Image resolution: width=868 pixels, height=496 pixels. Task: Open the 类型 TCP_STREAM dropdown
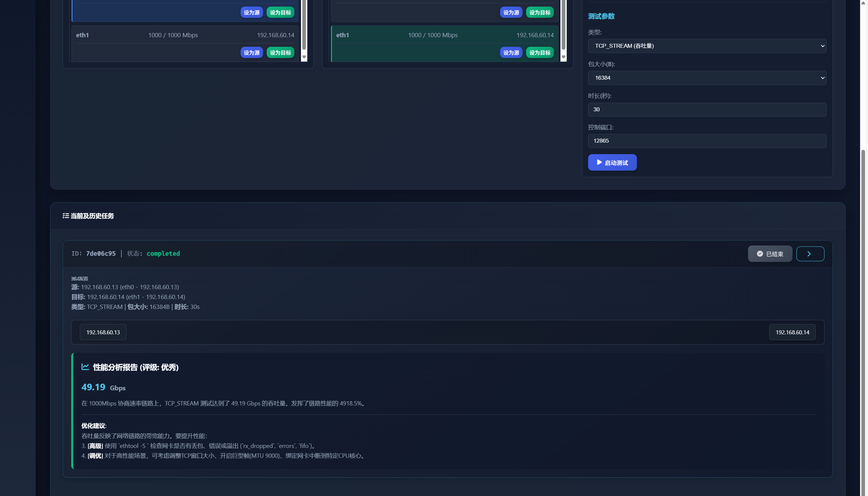click(x=706, y=46)
